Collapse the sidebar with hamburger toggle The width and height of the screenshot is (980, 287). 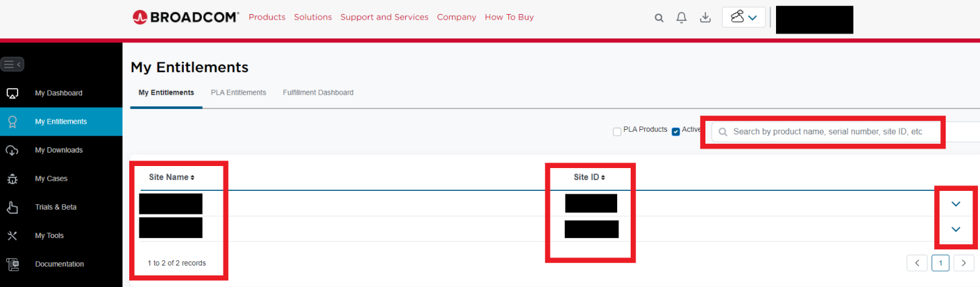coord(13,65)
